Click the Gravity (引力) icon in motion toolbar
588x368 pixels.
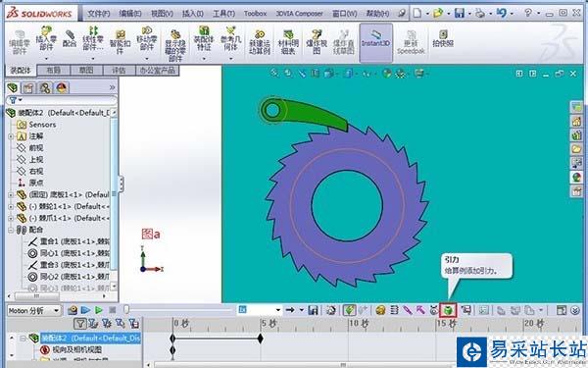[448, 310]
